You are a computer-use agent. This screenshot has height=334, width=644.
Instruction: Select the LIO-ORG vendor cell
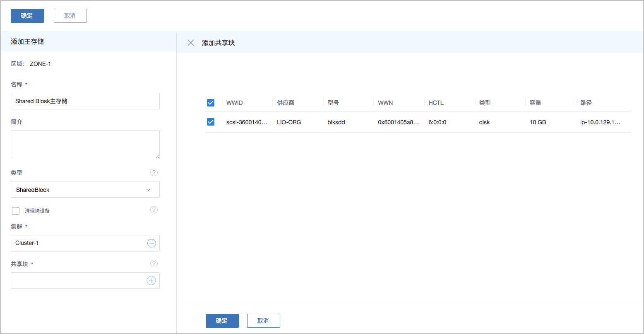click(x=289, y=122)
